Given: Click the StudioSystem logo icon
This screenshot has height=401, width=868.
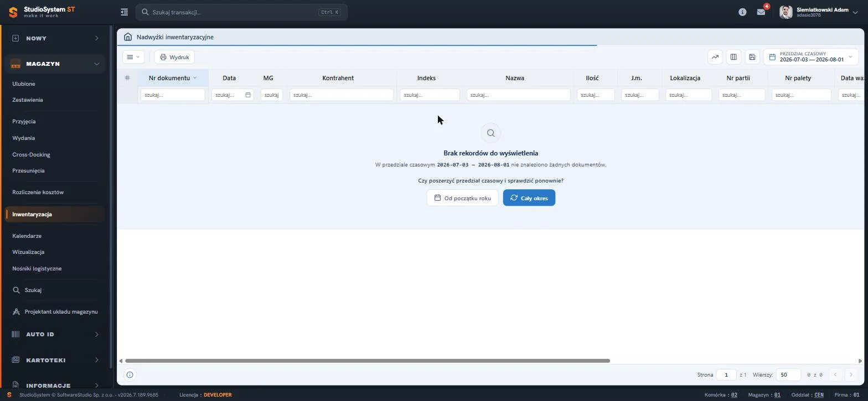Looking at the screenshot, I should (x=13, y=12).
